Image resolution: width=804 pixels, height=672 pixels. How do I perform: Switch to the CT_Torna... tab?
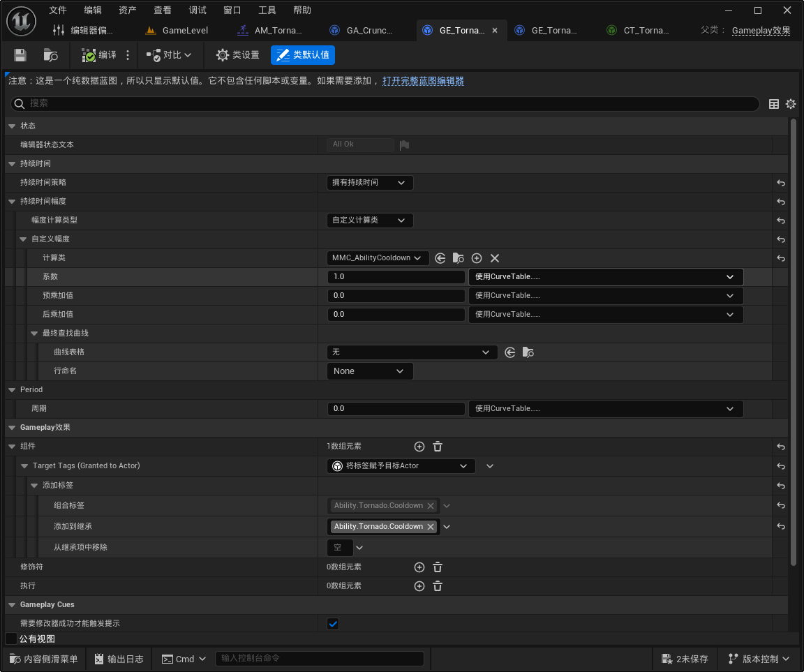point(639,31)
